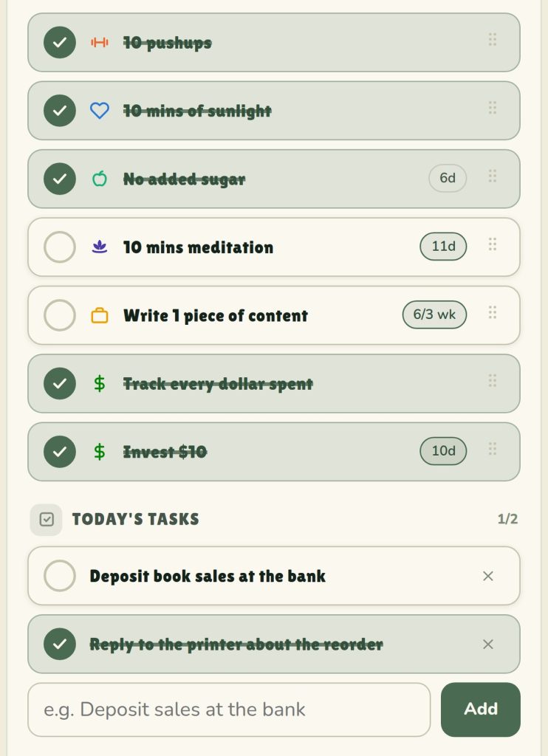Click the checklist icon next to Today's Tasks
The image size is (548, 756).
coord(47,519)
